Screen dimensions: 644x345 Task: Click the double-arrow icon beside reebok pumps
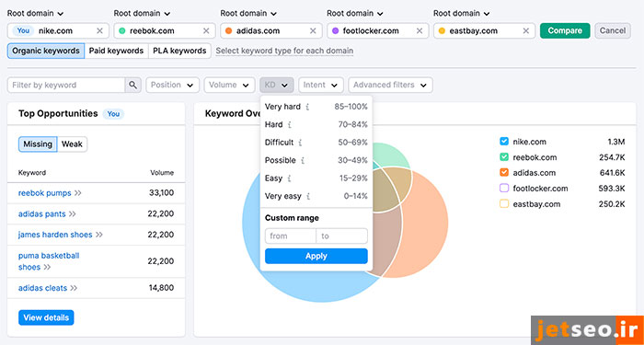(77, 193)
